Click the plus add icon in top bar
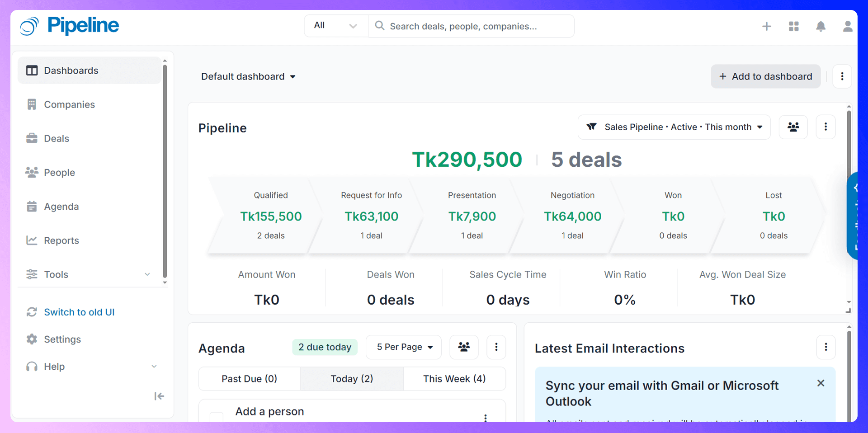Screen dimensions: 868x433 click(x=766, y=26)
